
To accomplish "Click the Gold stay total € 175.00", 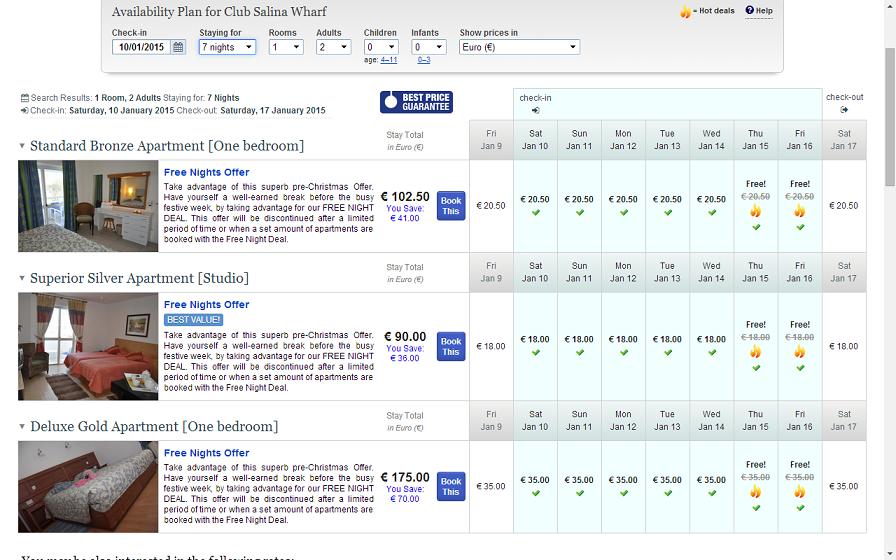I will click(x=405, y=477).
